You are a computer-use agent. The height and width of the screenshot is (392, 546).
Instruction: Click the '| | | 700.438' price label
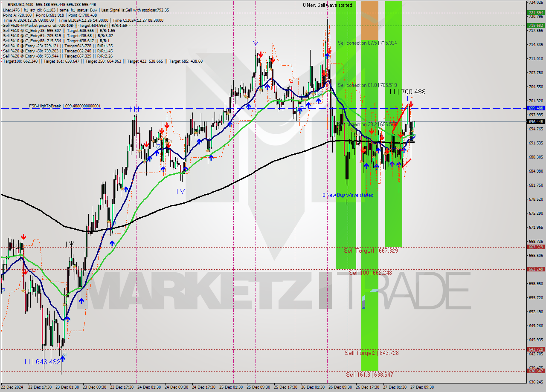click(408, 92)
